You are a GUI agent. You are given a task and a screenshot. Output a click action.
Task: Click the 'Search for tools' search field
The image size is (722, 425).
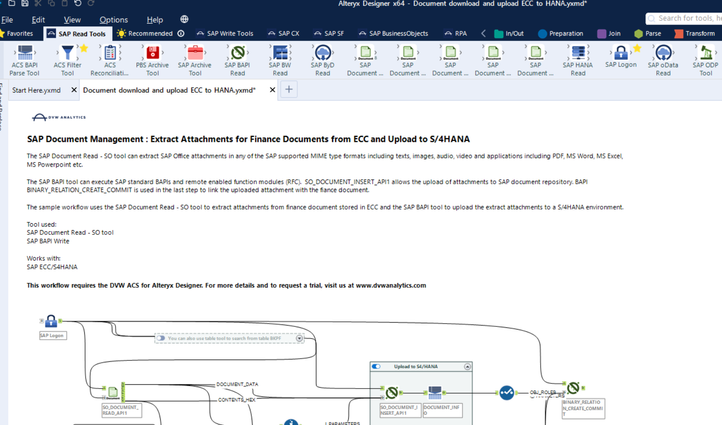click(x=684, y=18)
